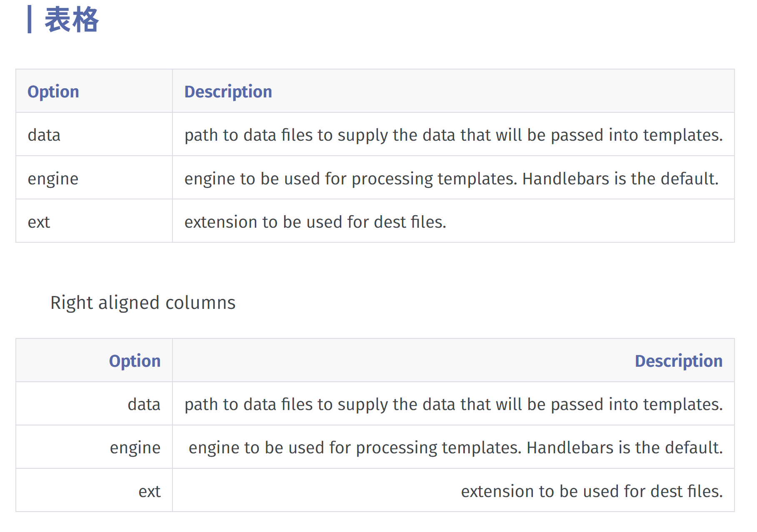Select the right-aligned engine option cell
Screen dimensions: 757x532
coord(135,448)
